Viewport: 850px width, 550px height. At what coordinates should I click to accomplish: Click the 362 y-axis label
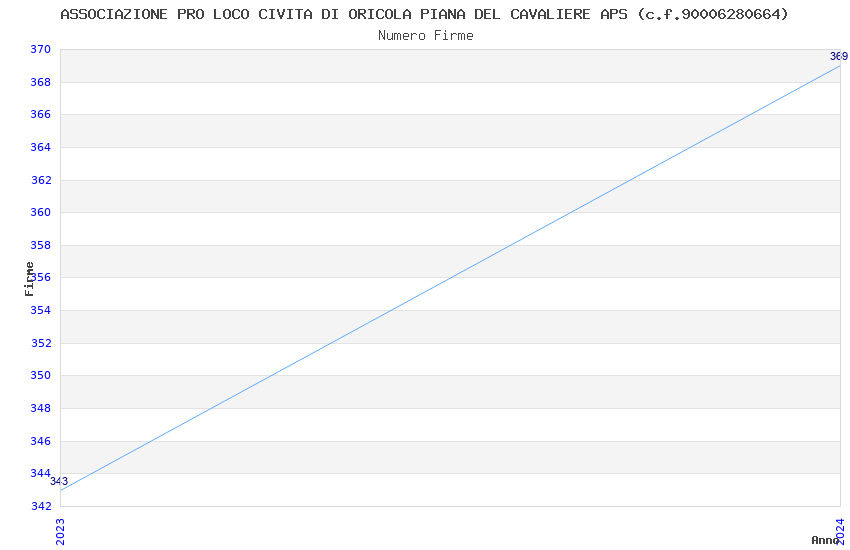pos(41,180)
